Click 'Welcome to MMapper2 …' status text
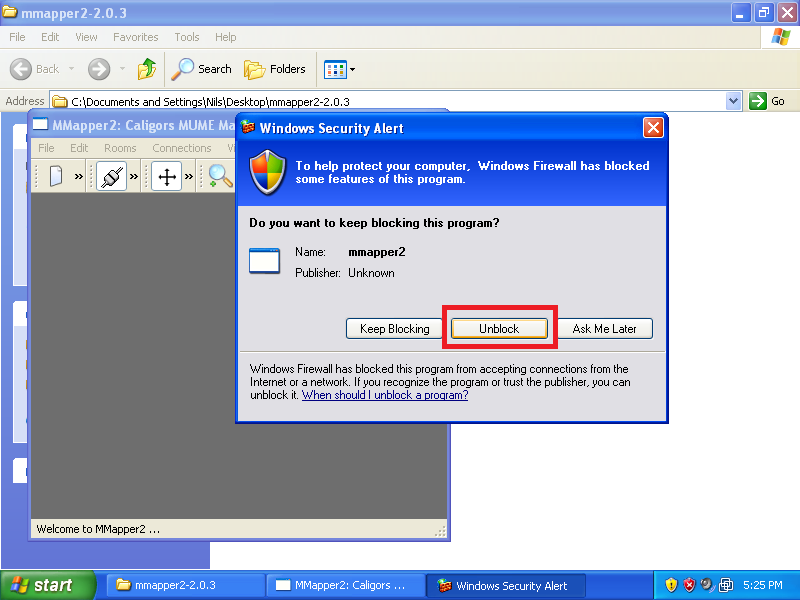 [98, 529]
